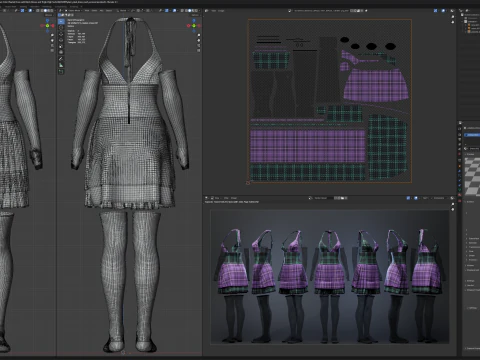Screen dimensions: 480x360
Task: Toggle gizmos in render result editor header
Action: (408, 198)
